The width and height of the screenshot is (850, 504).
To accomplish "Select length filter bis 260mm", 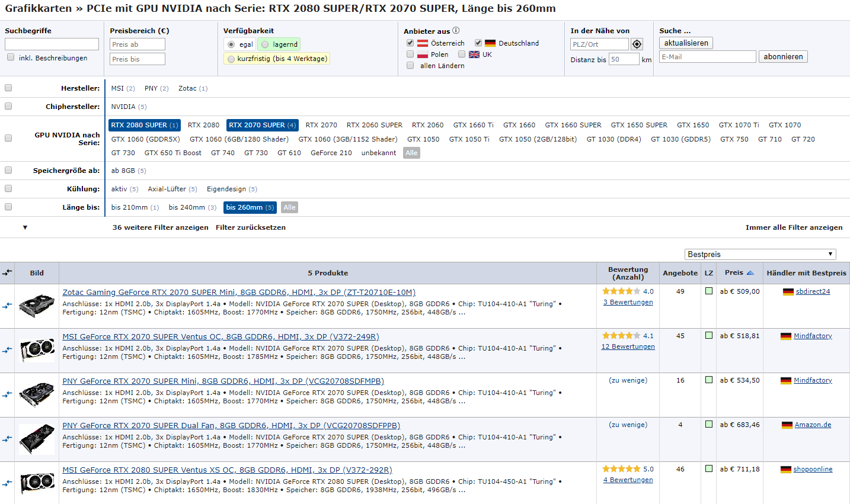I will tap(250, 207).
